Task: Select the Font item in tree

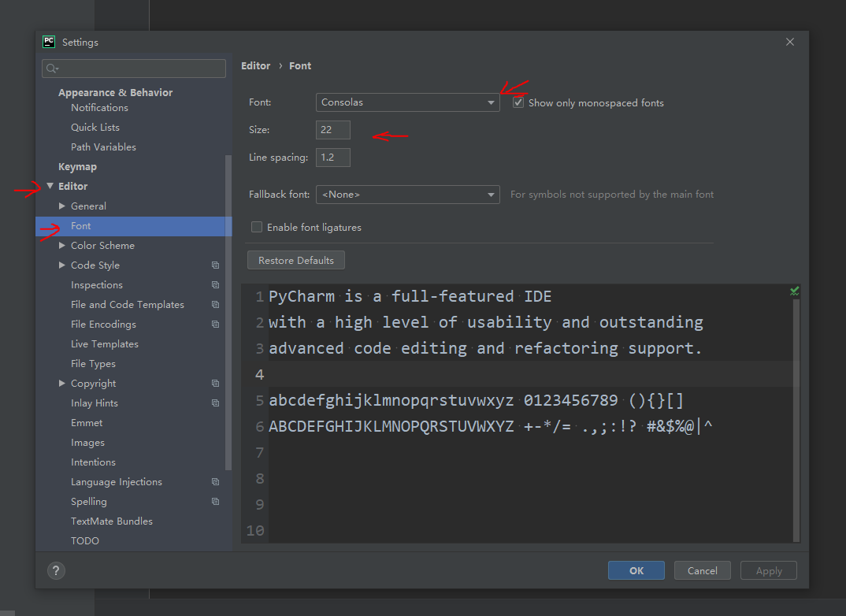Action: (134, 226)
